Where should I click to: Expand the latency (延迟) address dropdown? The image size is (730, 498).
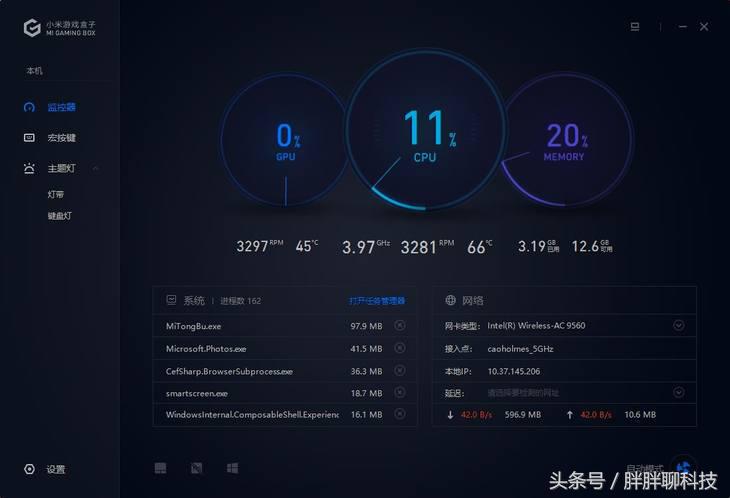point(679,393)
